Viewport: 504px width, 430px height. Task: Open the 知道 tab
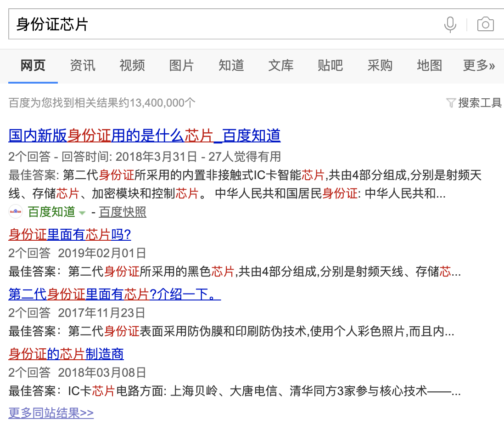[231, 66]
